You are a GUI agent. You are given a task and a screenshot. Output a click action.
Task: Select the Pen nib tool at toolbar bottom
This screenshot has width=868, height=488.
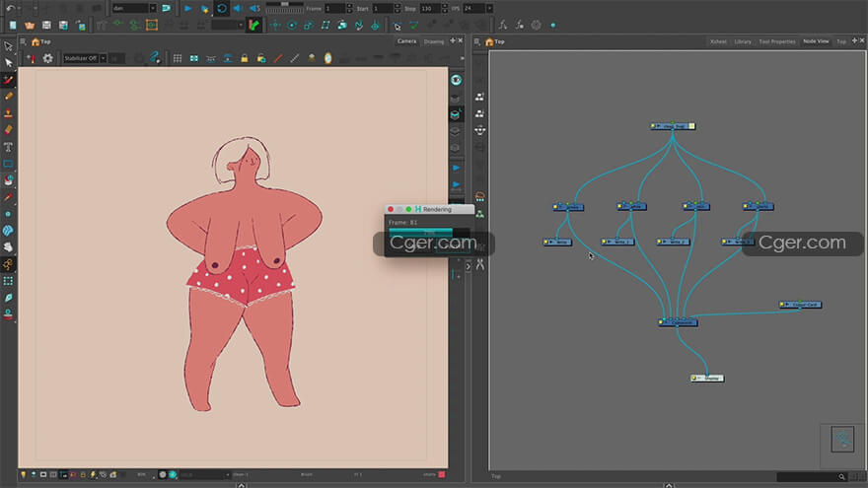pos(8,298)
